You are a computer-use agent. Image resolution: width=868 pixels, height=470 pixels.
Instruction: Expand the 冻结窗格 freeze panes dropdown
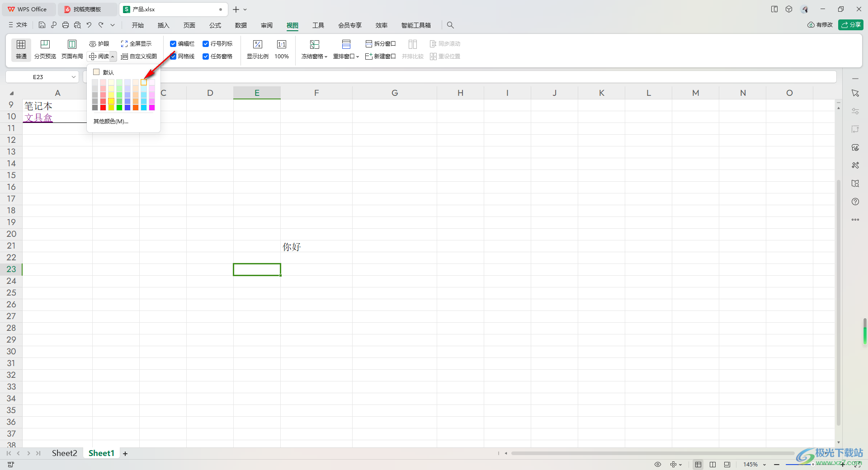(326, 57)
